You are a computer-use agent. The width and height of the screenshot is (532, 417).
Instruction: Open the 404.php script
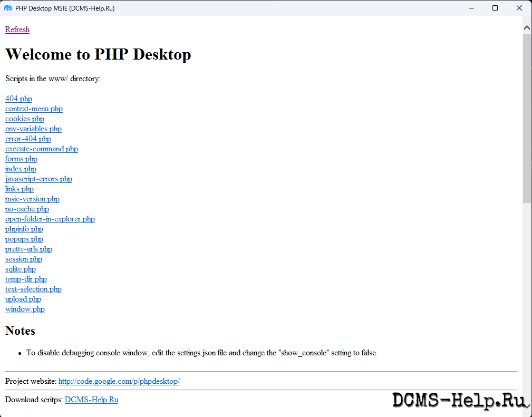tap(18, 99)
